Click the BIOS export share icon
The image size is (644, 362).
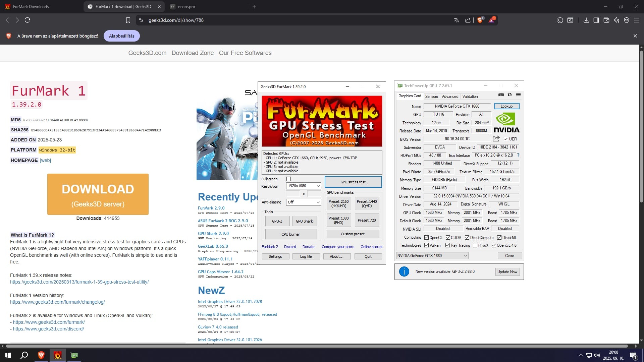tap(496, 139)
